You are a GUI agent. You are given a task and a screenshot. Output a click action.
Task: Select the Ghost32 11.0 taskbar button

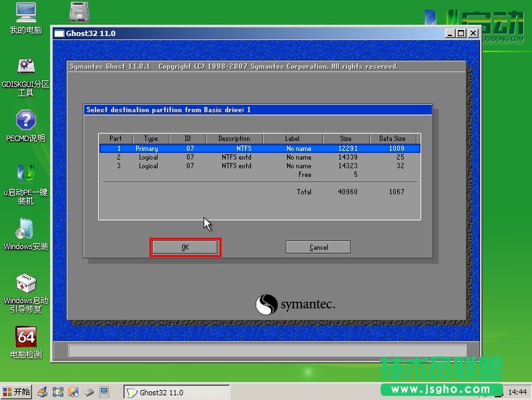tap(177, 392)
